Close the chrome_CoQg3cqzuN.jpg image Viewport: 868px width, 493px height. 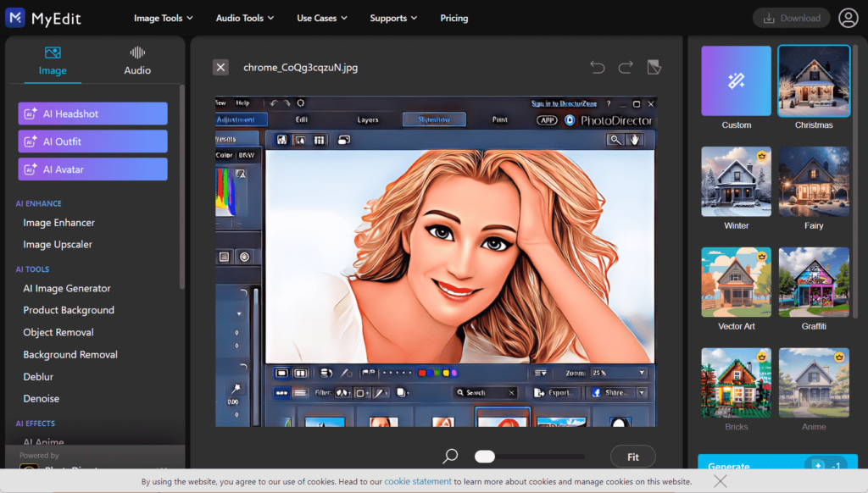pos(220,68)
